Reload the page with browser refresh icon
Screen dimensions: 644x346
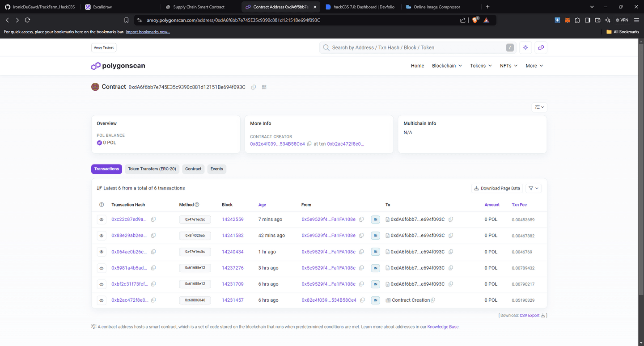pyautogui.click(x=27, y=20)
